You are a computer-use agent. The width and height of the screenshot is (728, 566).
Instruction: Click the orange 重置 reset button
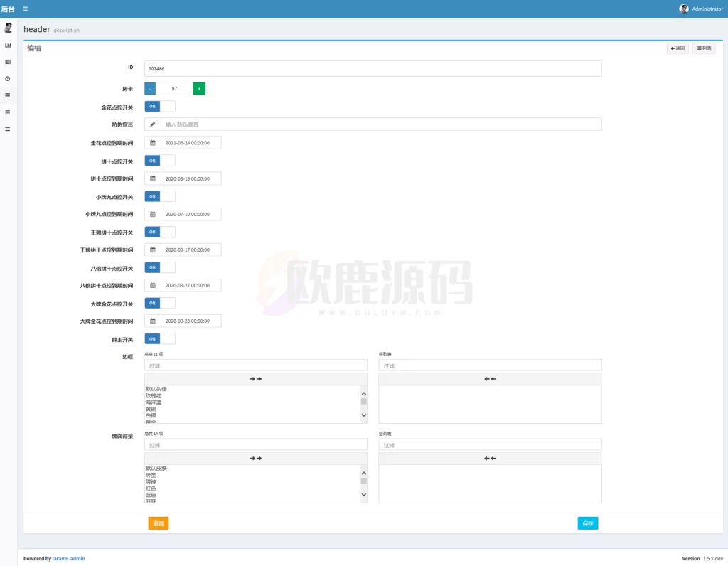pos(158,523)
